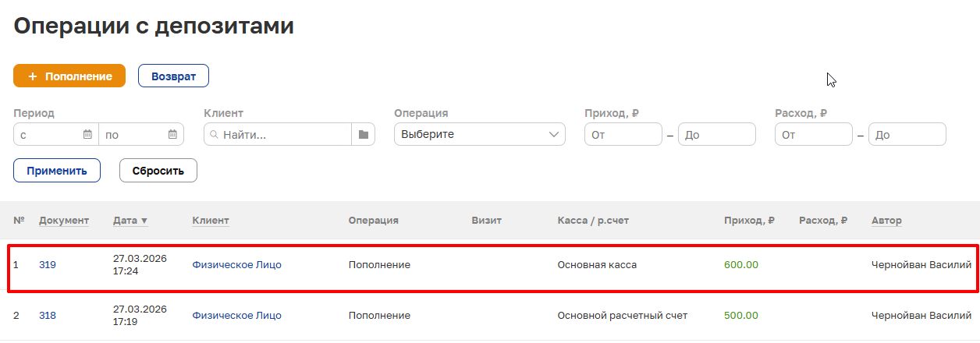Sort by the Документ column header
The width and height of the screenshot is (980, 343).
pyautogui.click(x=64, y=221)
